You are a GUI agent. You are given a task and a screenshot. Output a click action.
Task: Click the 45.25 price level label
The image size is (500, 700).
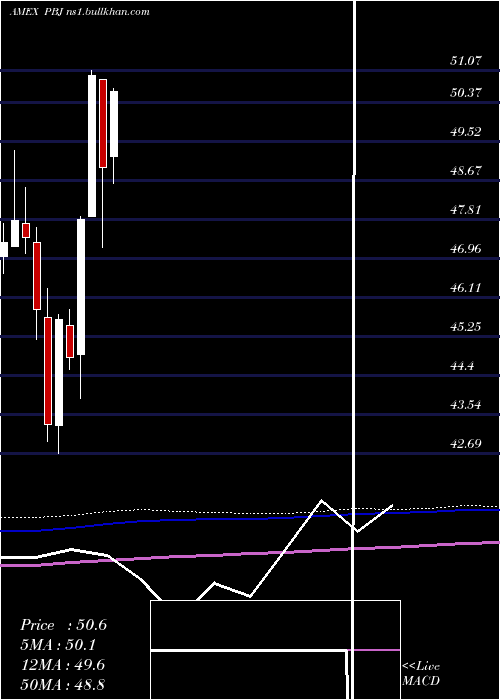466,327
